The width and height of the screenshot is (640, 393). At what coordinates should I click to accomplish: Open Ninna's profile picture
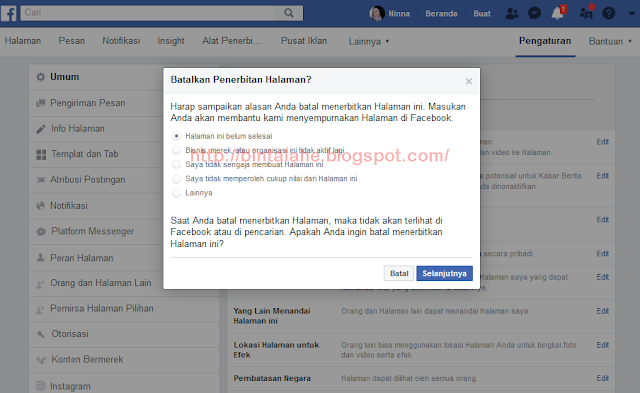377,13
